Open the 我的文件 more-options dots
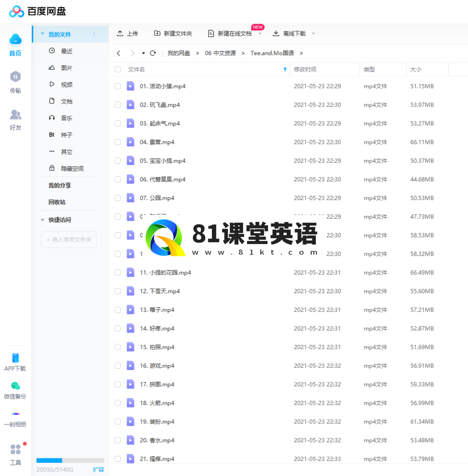This screenshot has width=468, height=476. pyautogui.click(x=94, y=34)
